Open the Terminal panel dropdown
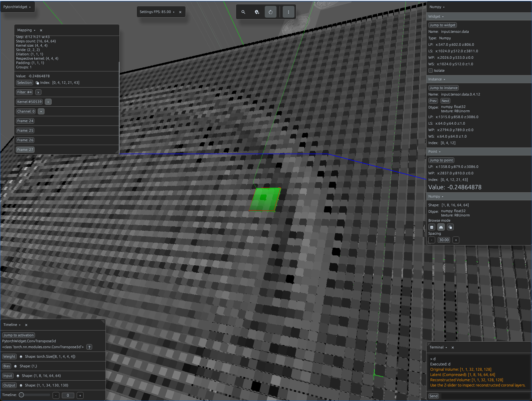The width and height of the screenshot is (532, 401). (446, 348)
